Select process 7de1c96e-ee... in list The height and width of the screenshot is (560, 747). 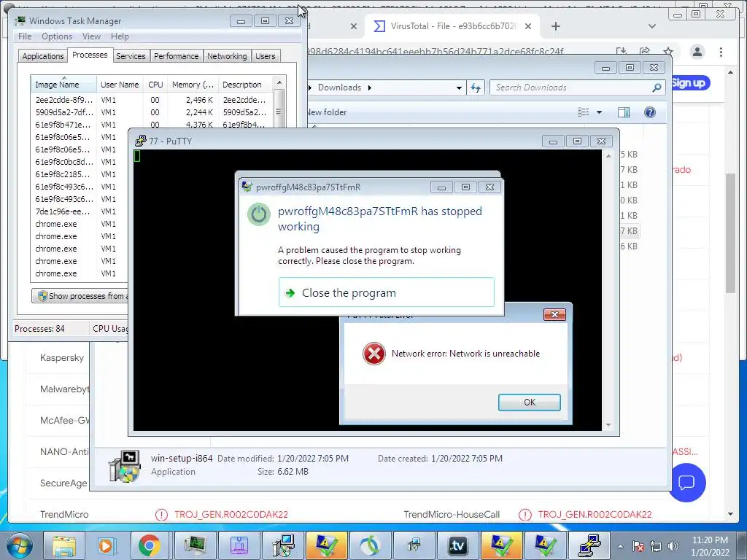(x=63, y=211)
